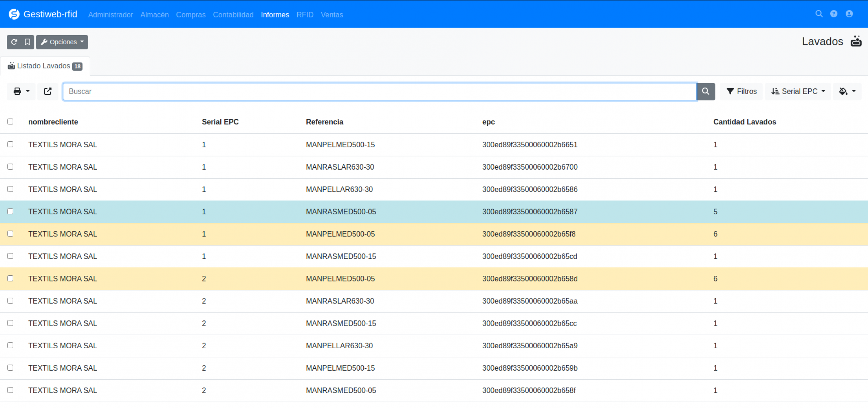The image size is (868, 408).
Task: Open the printer dropdown
Action: [x=21, y=91]
